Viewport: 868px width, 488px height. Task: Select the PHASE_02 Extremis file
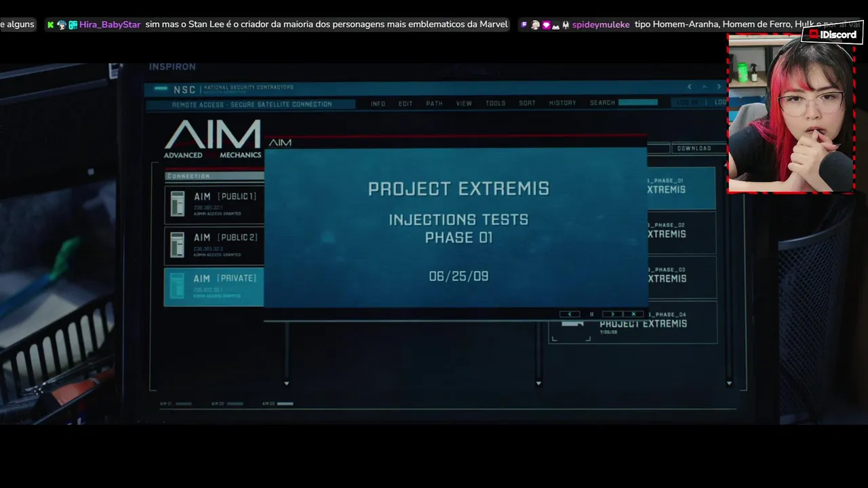pos(682,232)
